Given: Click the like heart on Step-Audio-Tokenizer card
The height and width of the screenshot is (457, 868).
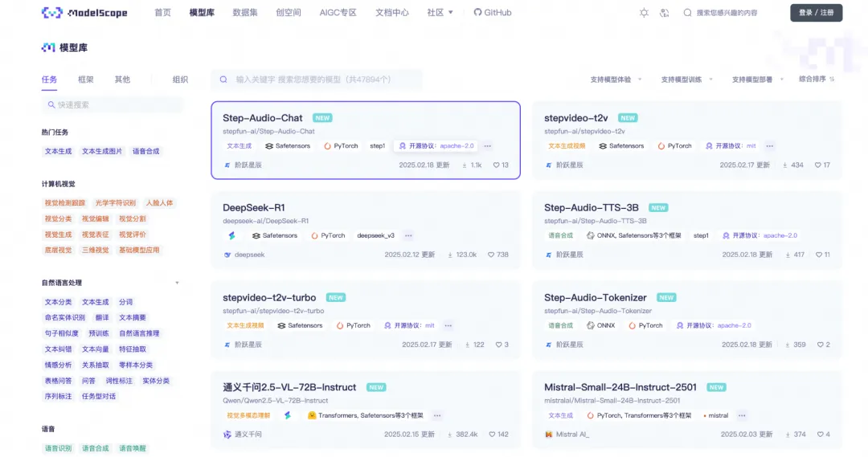Looking at the screenshot, I should (821, 345).
